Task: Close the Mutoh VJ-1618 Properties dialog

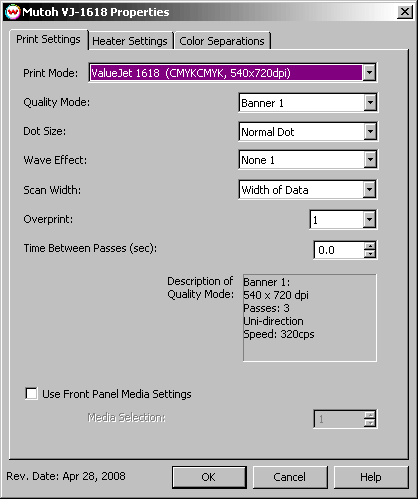Action: click(405, 12)
